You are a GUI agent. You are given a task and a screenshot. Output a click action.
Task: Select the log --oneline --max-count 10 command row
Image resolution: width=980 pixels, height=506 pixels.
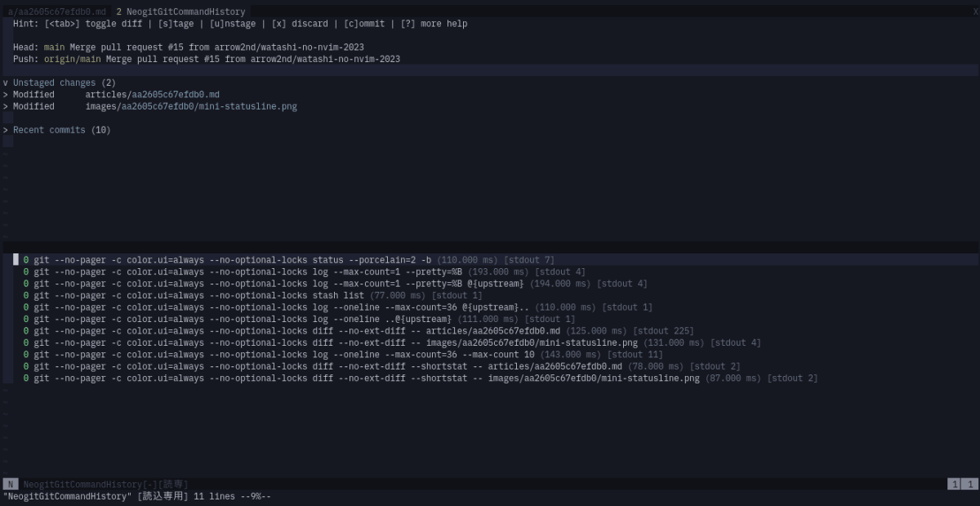[344, 355]
